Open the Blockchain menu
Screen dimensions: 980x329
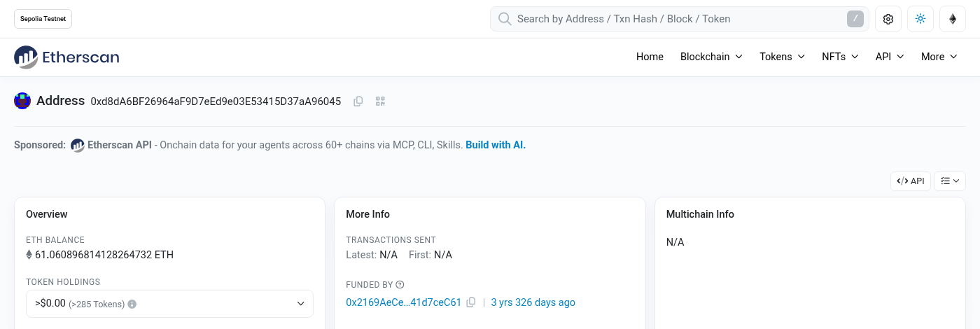[x=711, y=57]
